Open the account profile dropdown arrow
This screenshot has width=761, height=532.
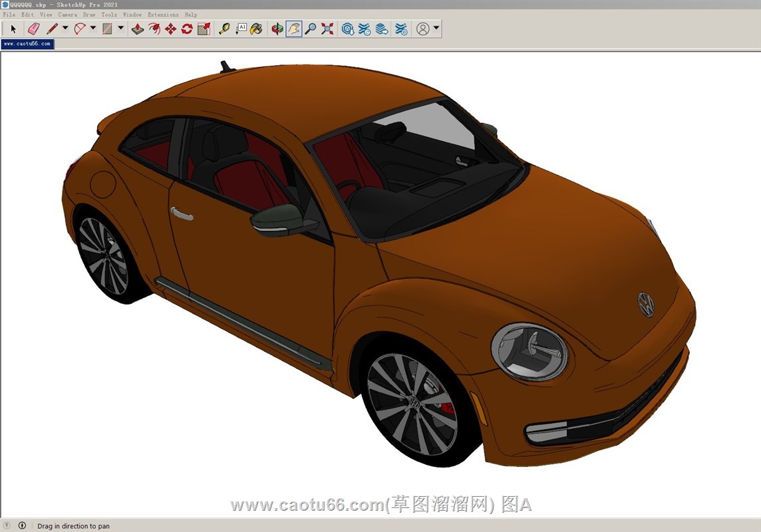[436, 28]
